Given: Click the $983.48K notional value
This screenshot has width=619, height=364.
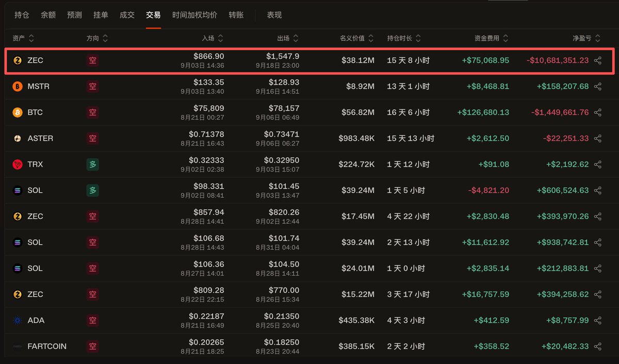Looking at the screenshot, I should 356,138.
